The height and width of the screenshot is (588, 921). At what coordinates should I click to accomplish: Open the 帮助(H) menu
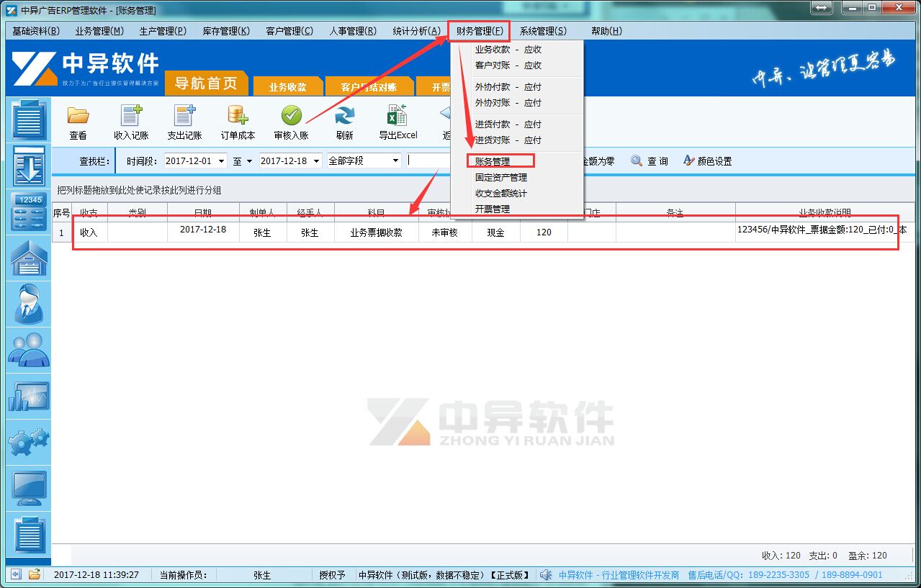coord(606,31)
